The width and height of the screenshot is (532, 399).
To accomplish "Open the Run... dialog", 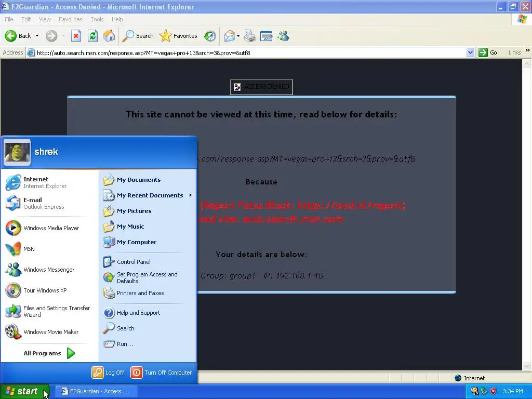I will [148, 344].
